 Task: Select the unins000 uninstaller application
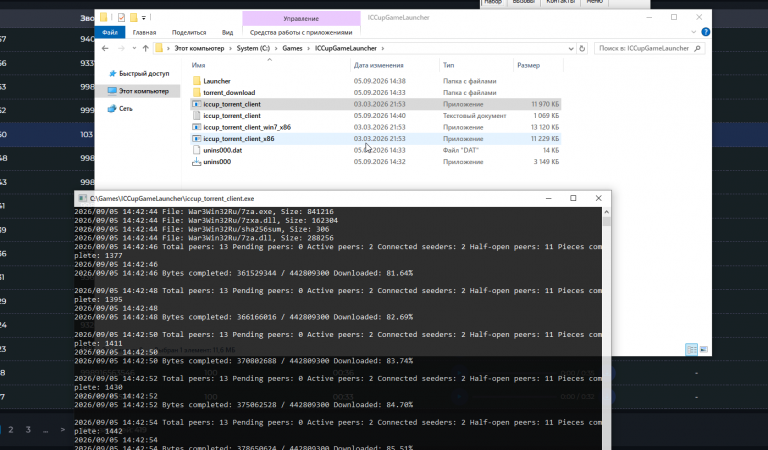click(x=217, y=162)
